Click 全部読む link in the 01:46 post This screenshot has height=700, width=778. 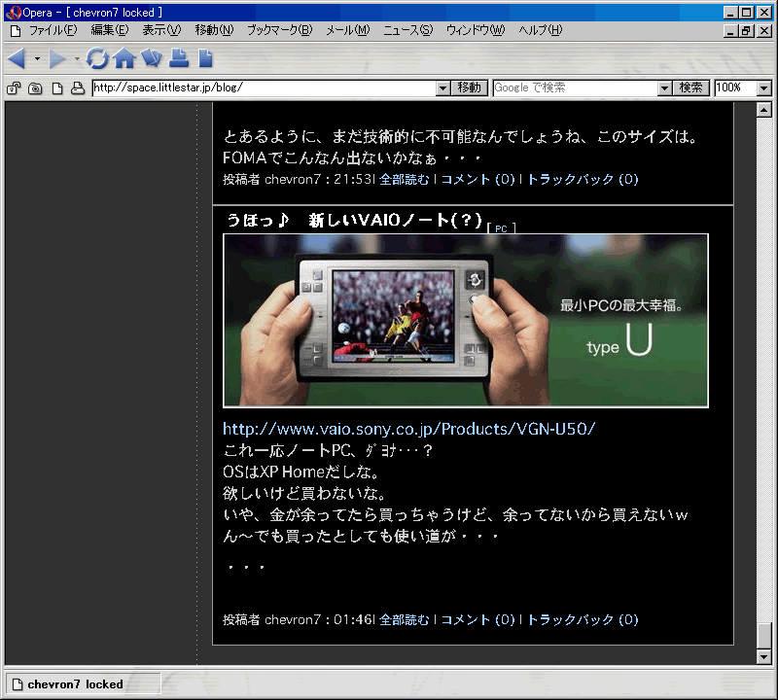(x=404, y=619)
